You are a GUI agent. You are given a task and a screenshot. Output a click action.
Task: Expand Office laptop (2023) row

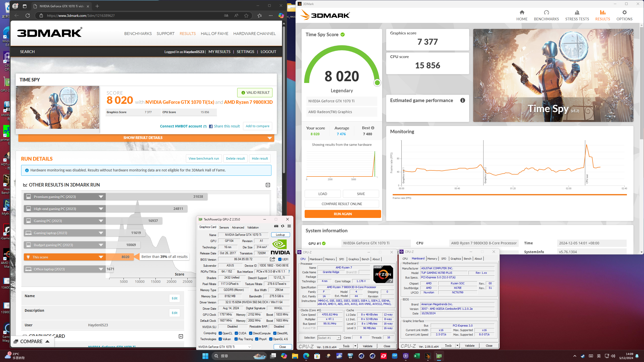101,269
